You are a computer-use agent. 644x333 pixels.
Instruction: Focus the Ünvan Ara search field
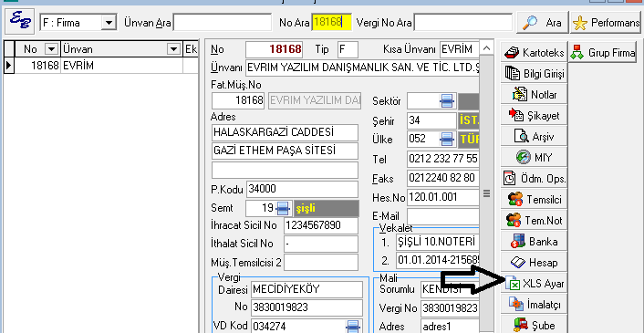point(223,22)
